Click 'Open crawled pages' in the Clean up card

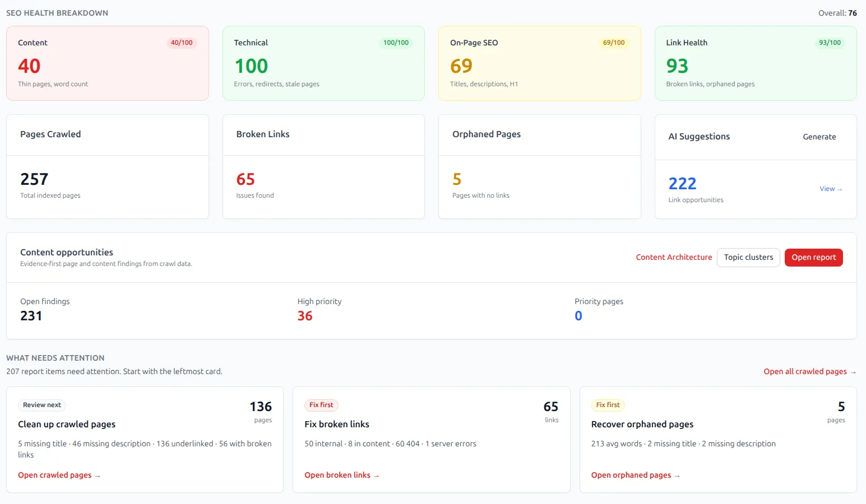coord(59,475)
